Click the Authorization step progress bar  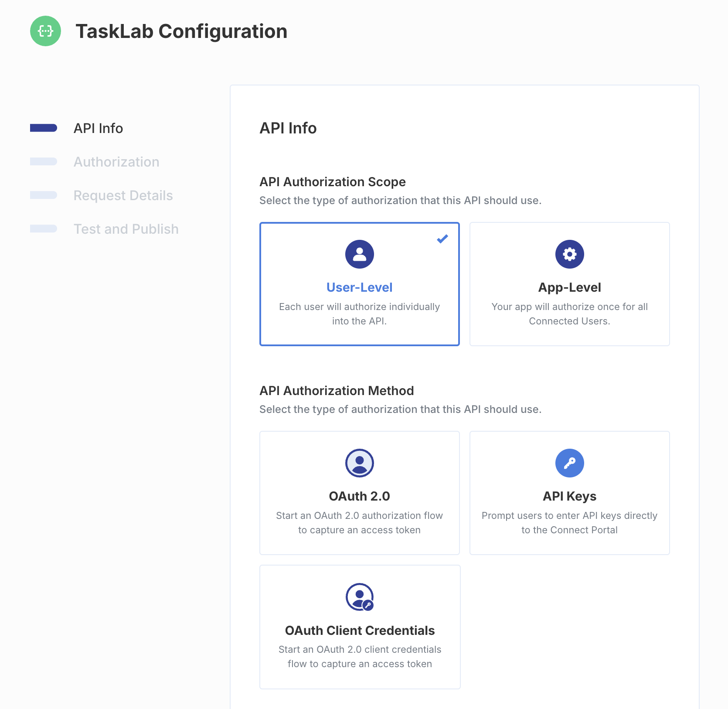point(43,162)
